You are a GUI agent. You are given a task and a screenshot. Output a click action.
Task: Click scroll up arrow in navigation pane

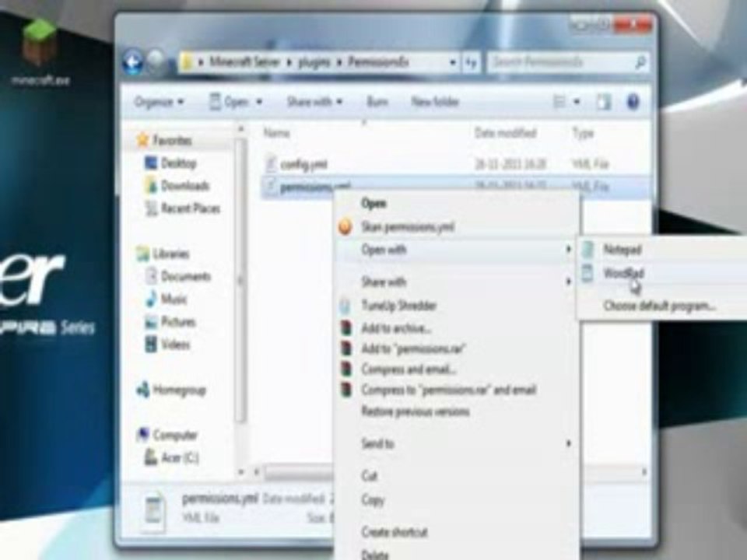[x=241, y=129]
